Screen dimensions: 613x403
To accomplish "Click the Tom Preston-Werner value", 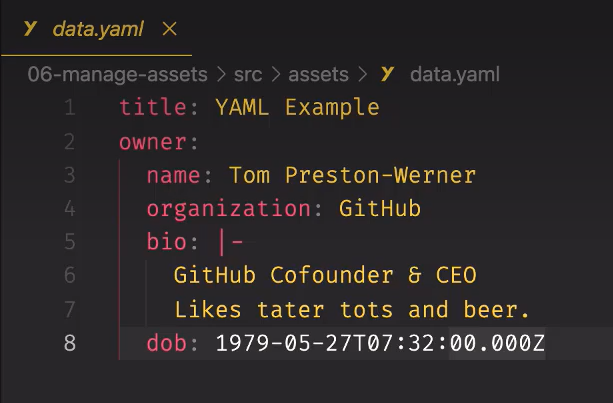I will point(353,175).
